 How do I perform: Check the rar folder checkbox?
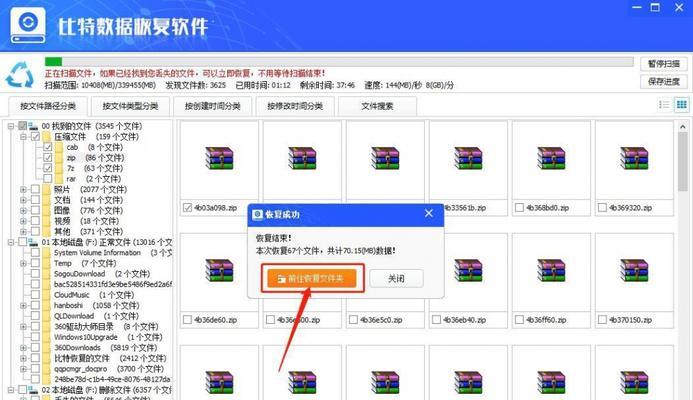tap(48, 179)
